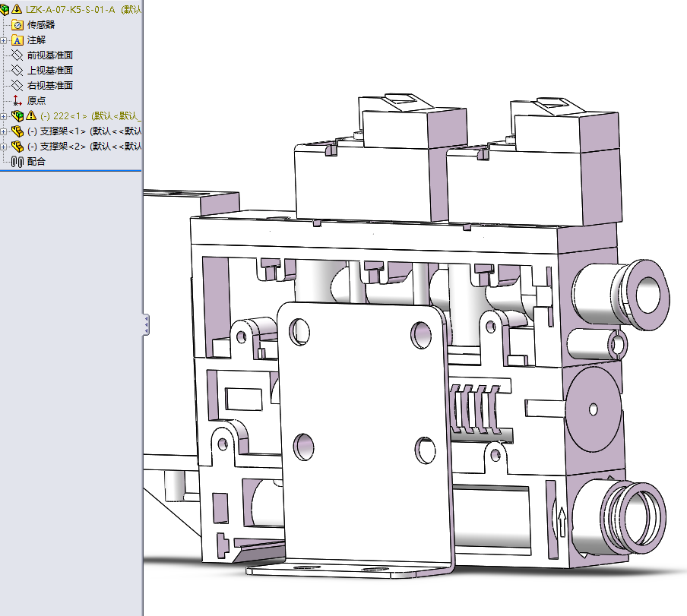This screenshot has height=616, width=687.
Task: Select the LZK-A-07-K5-S-01-A assembly name
Action: click(x=71, y=9)
